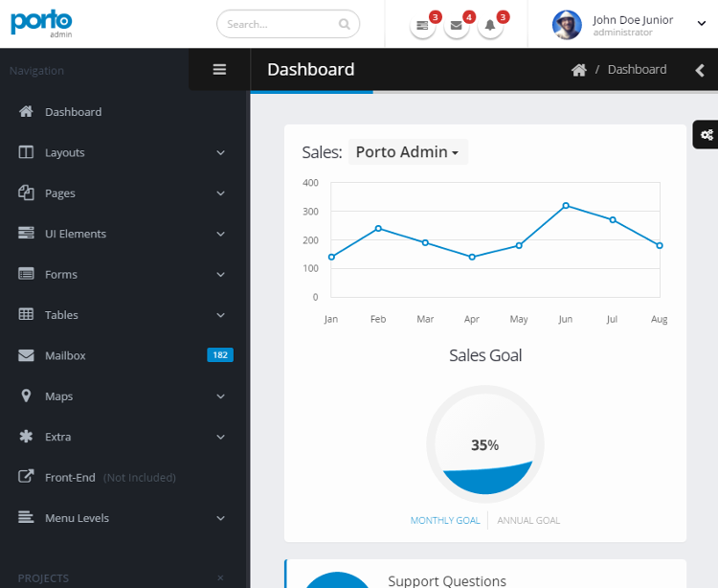Click the Maps menu label
Image resolution: width=718 pixels, height=588 pixels.
(x=59, y=396)
